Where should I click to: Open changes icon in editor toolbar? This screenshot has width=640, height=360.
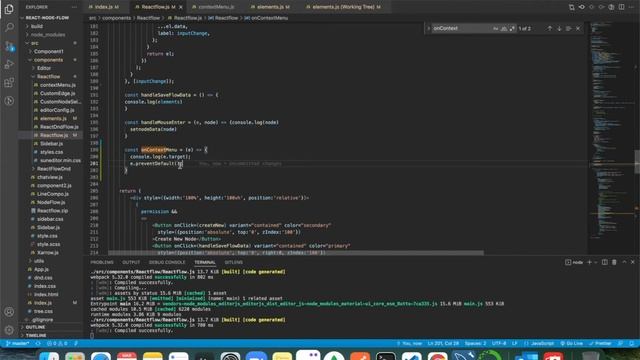(572, 7)
